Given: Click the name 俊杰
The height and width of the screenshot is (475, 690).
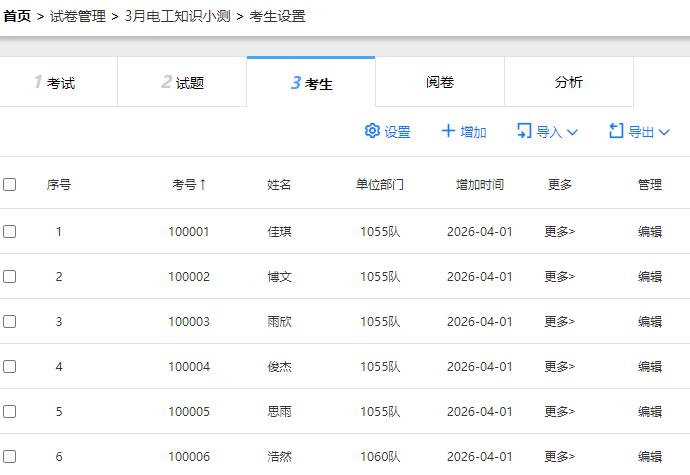Looking at the screenshot, I should coord(279,366).
